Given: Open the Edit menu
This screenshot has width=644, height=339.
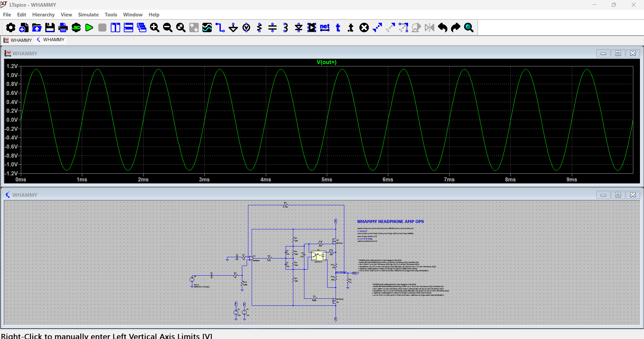Looking at the screenshot, I should click(21, 15).
